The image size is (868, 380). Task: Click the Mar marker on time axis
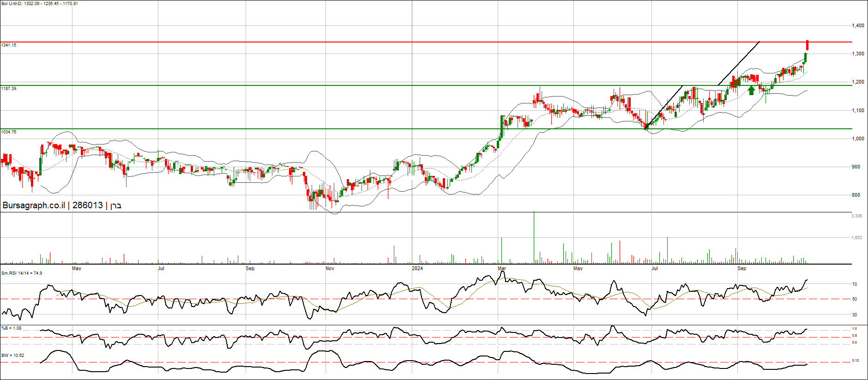[x=502, y=268]
